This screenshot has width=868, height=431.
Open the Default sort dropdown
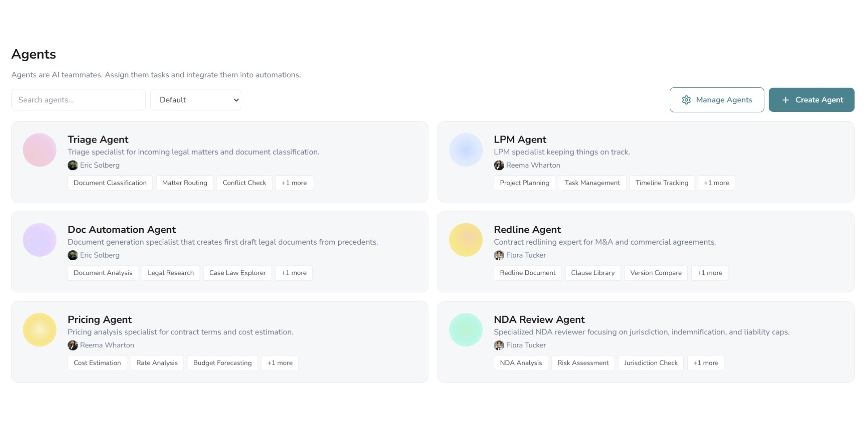(196, 100)
